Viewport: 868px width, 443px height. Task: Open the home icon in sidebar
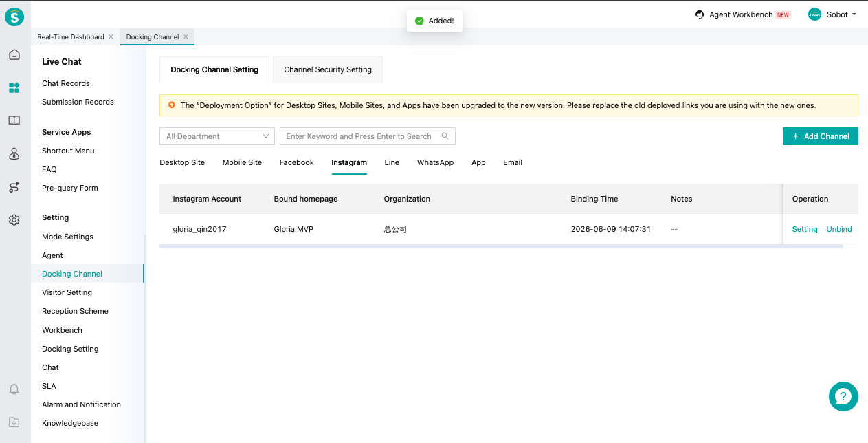click(14, 55)
